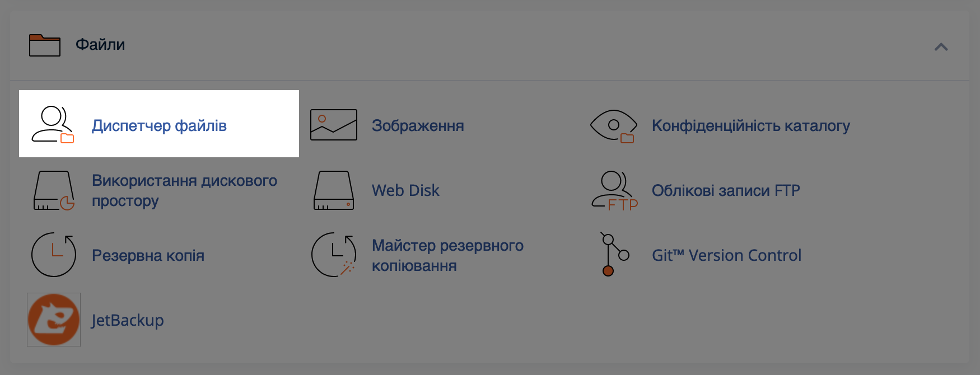Go to the Зображення link
This screenshot has width=980, height=375.
(x=418, y=126)
